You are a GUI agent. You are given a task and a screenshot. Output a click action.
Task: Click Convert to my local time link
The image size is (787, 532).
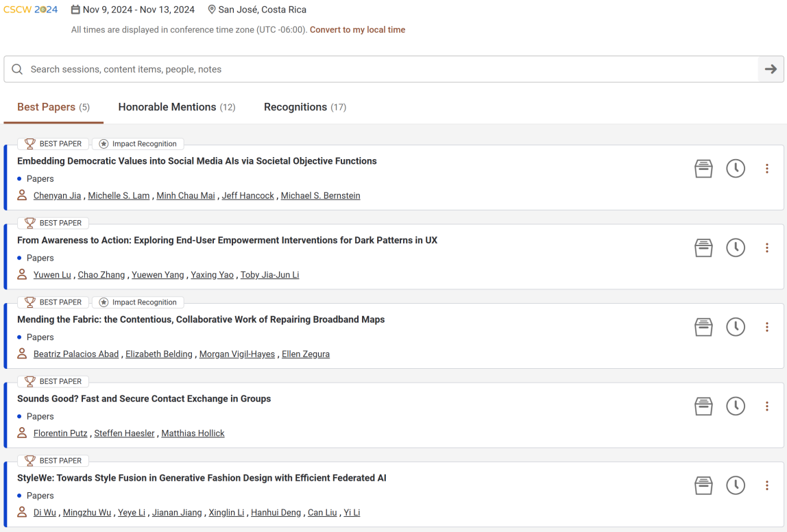tap(357, 29)
